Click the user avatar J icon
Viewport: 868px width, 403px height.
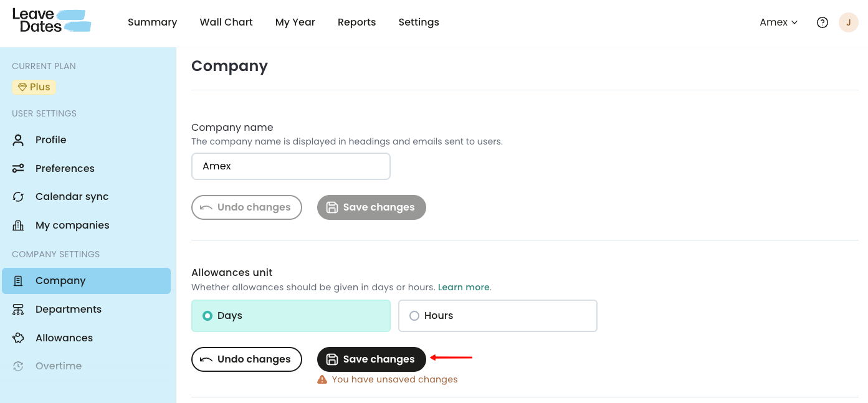pos(848,22)
